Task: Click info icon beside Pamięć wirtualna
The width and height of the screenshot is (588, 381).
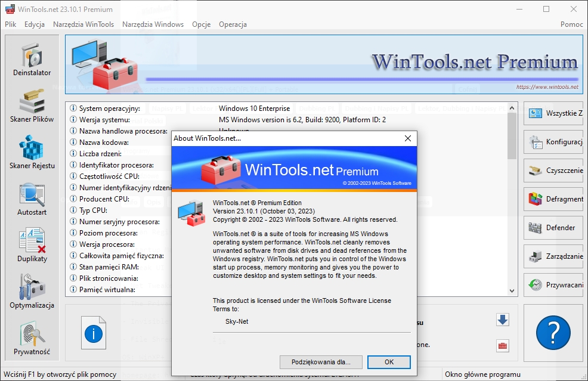Action: point(73,290)
